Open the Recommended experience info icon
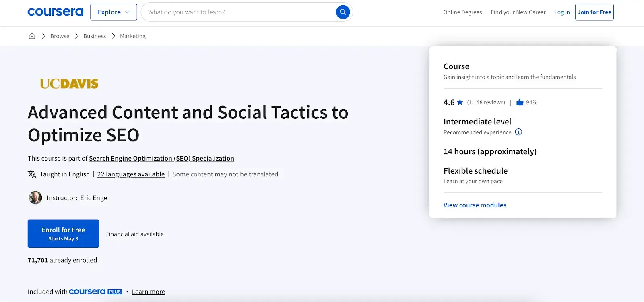 pos(518,132)
